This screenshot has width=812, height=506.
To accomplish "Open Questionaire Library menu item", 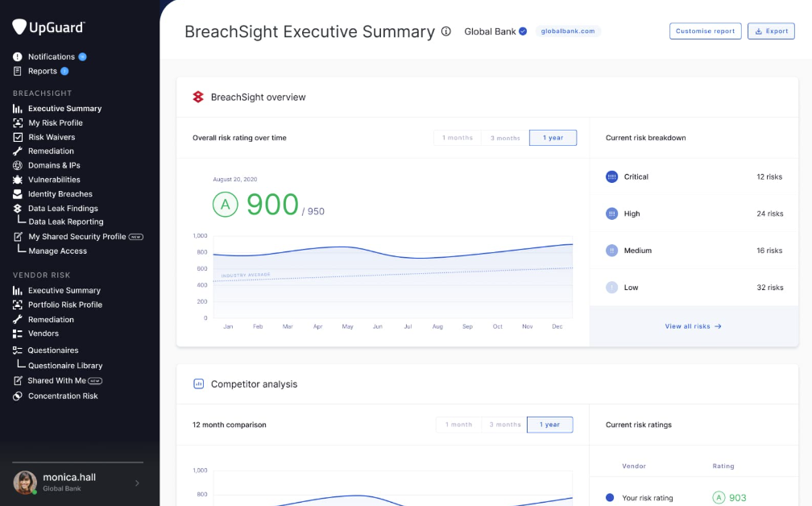I will (65, 366).
